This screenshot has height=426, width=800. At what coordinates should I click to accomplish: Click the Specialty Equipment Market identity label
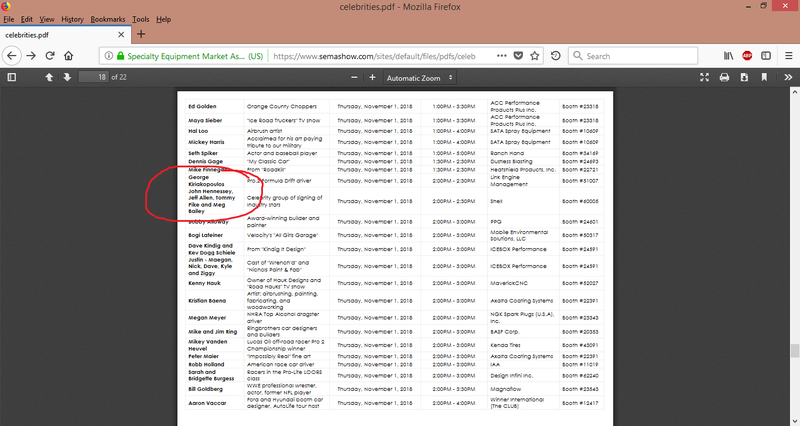point(195,56)
